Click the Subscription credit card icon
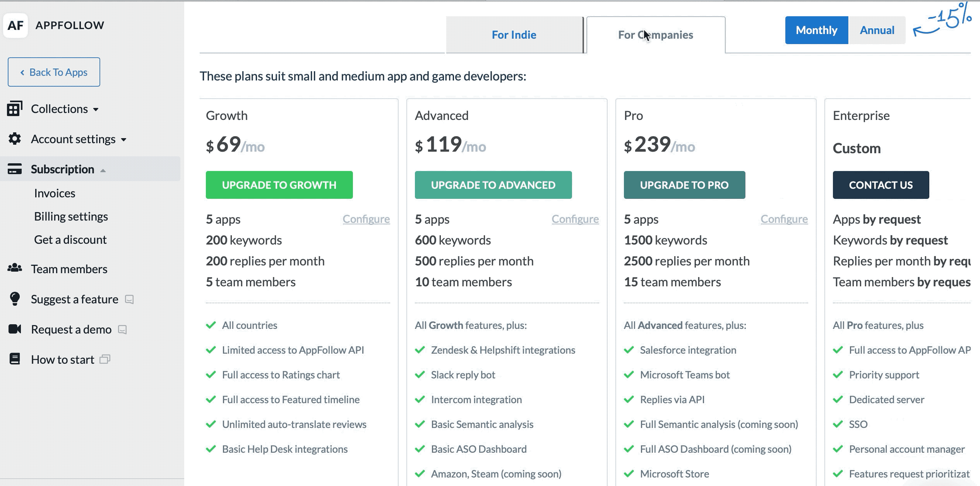Viewport: 980px width, 486px height. coord(15,169)
